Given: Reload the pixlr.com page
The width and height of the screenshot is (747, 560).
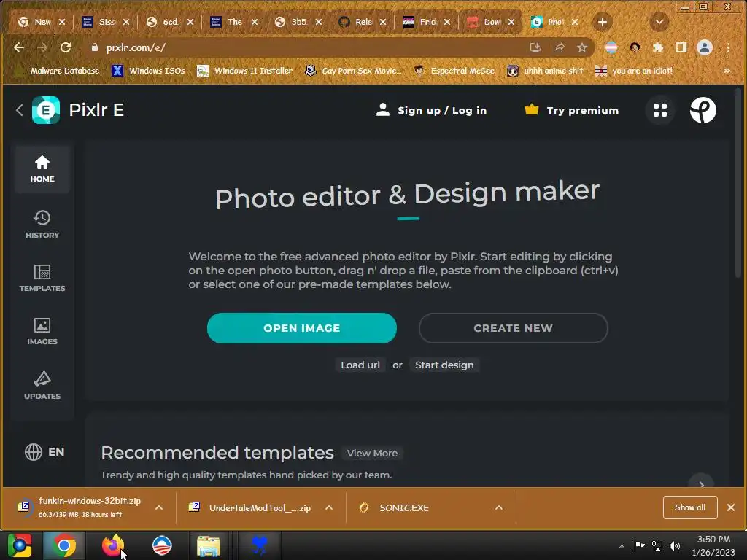Looking at the screenshot, I should tap(66, 47).
